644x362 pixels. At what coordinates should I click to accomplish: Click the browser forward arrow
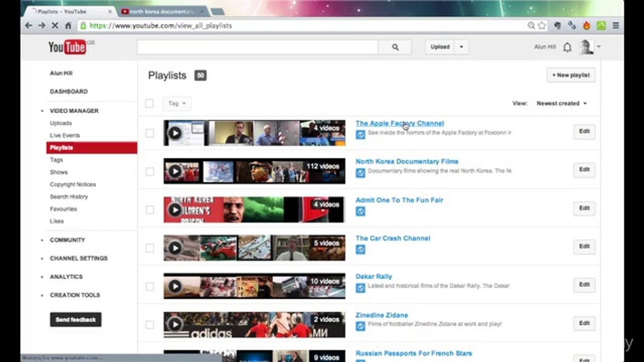point(42,26)
